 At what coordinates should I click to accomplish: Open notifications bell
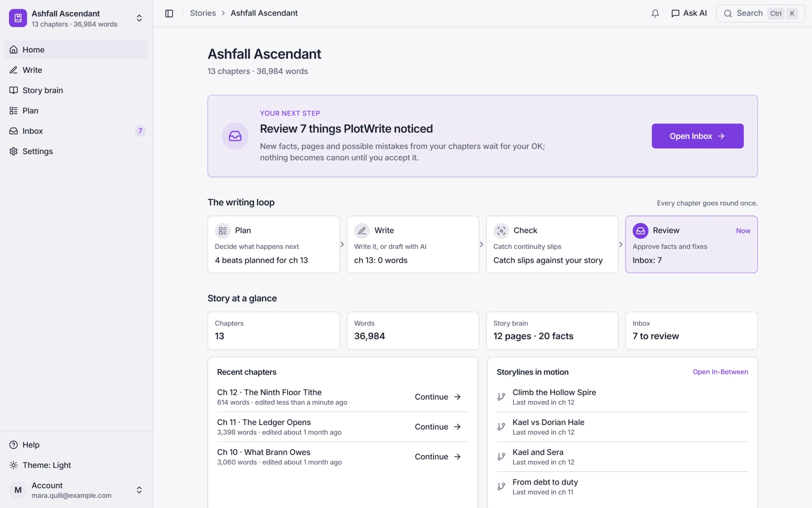tap(655, 14)
